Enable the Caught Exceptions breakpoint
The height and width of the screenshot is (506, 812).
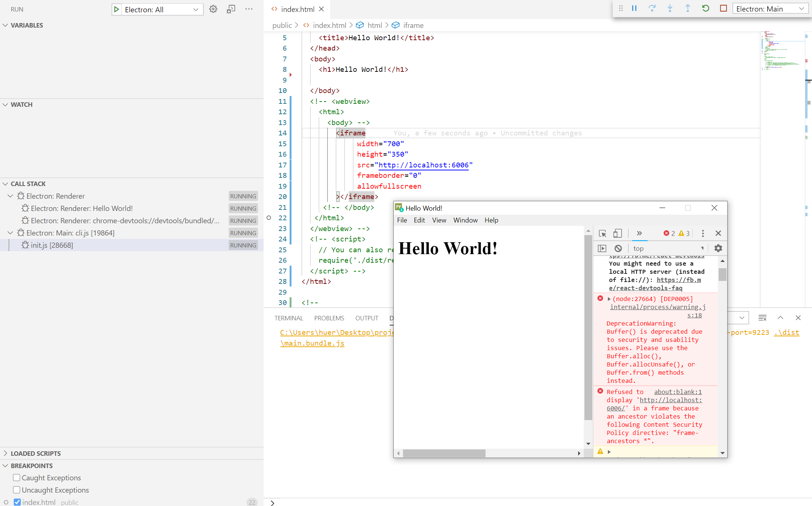(16, 478)
